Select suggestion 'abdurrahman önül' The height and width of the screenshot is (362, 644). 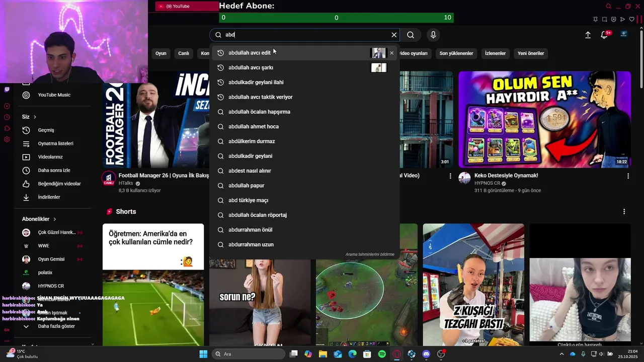304,230
